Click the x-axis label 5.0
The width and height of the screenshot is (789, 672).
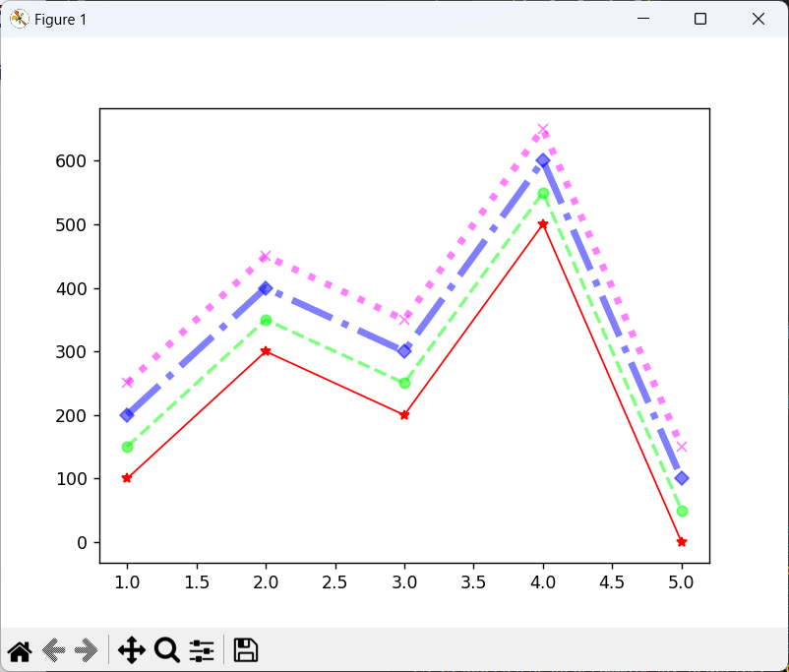coord(682,582)
